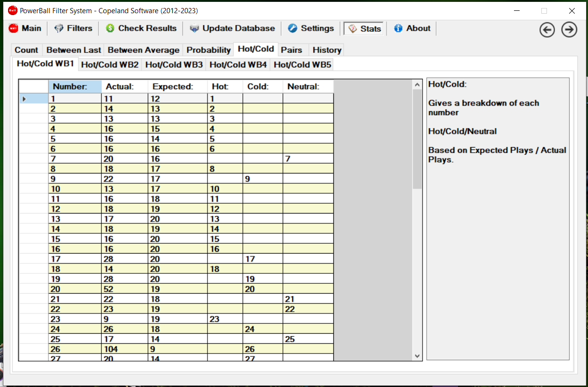Click Hot cell showing 16

(225, 249)
